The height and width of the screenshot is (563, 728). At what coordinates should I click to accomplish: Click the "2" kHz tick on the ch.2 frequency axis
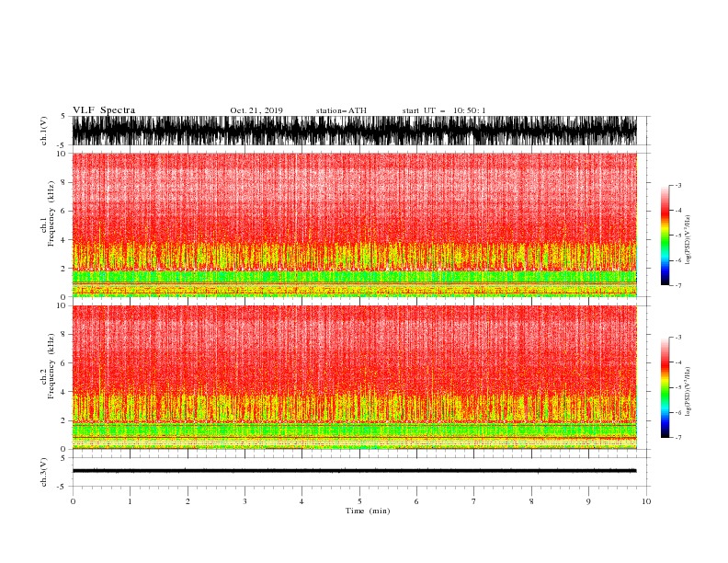63,420
